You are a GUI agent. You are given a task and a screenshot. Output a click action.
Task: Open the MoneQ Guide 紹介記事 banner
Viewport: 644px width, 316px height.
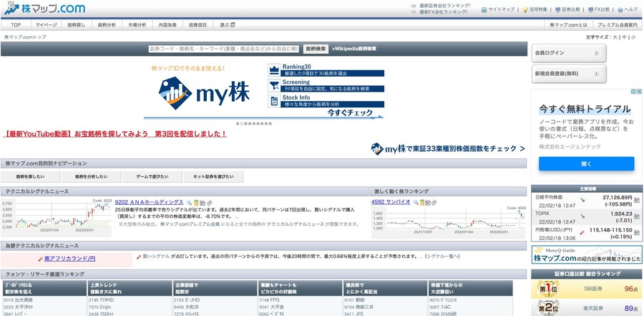(587, 254)
